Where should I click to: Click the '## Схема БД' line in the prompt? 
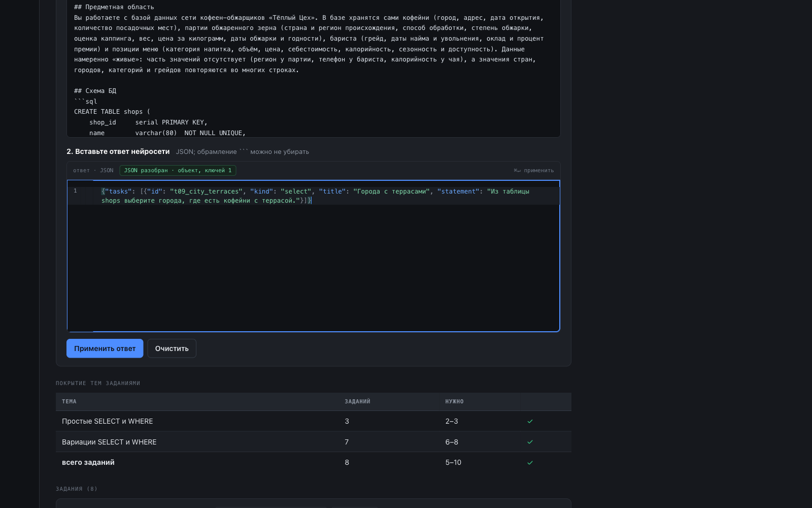click(95, 91)
